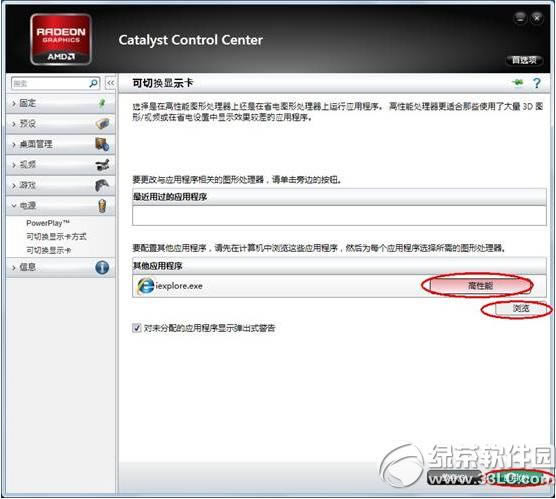Select 可切换显示卡 in the sidebar

49,250
